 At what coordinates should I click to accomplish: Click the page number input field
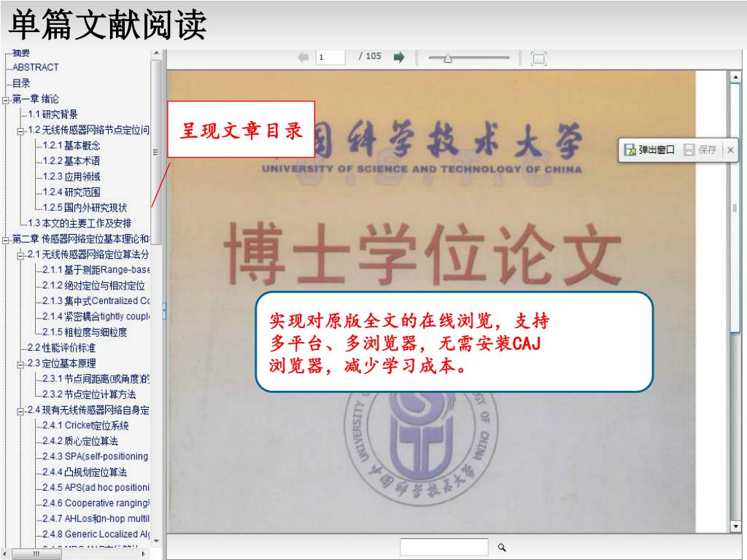330,57
